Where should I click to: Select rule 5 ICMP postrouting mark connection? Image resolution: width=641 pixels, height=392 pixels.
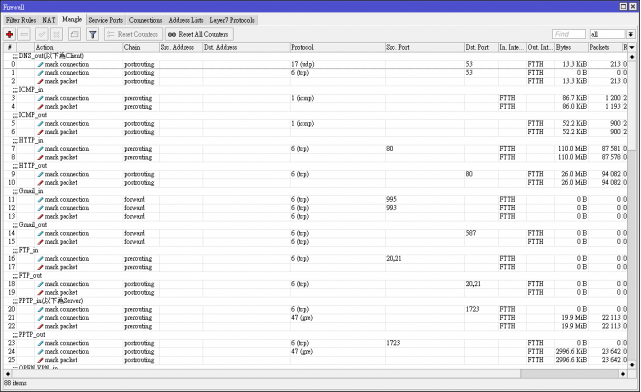[x=315, y=123]
